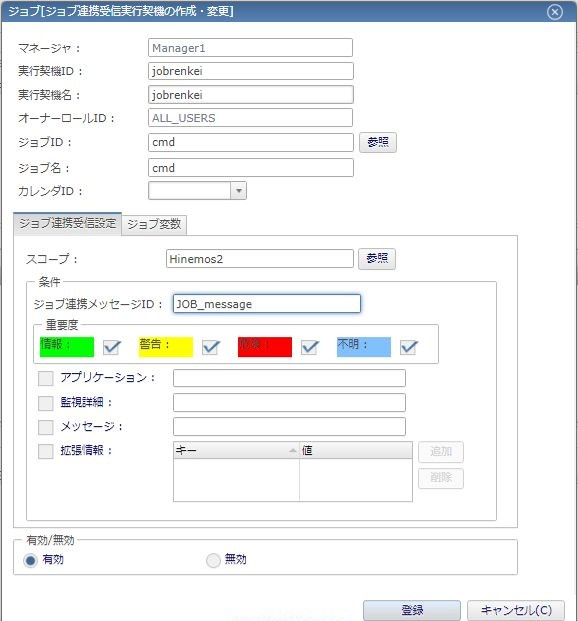Uncheck the 危険 priority checkbox
Image resolution: width=578 pixels, height=621 pixels.
coord(309,347)
